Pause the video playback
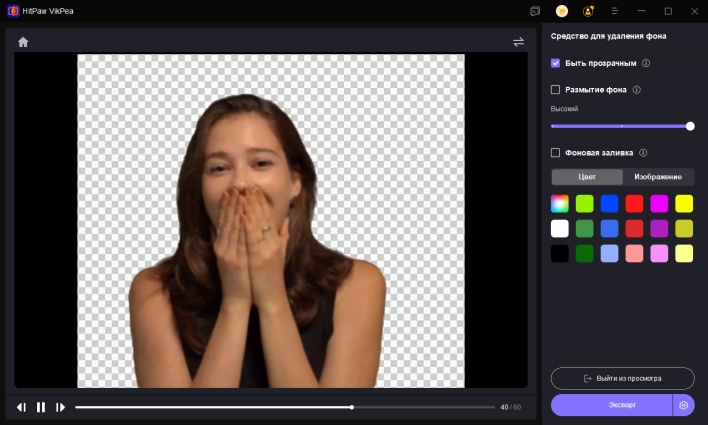Viewport: 708px width, 425px height. 41,407
